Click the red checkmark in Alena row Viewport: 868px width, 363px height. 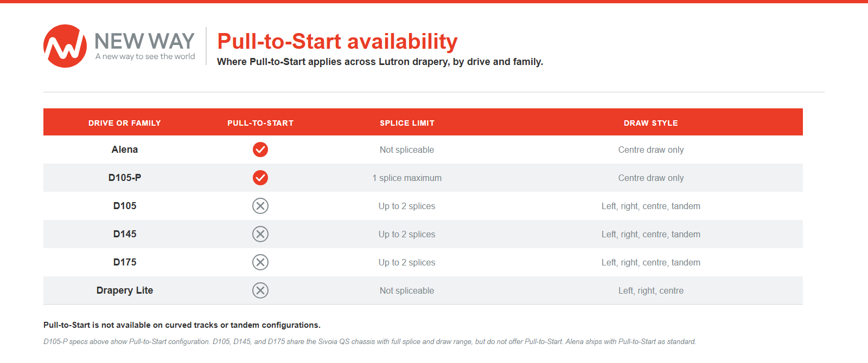pyautogui.click(x=260, y=150)
